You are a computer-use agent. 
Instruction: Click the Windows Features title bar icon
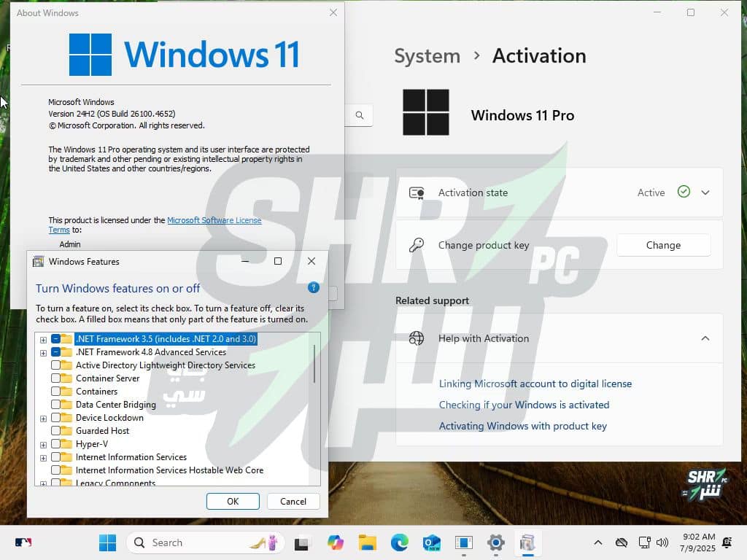pyautogui.click(x=38, y=262)
